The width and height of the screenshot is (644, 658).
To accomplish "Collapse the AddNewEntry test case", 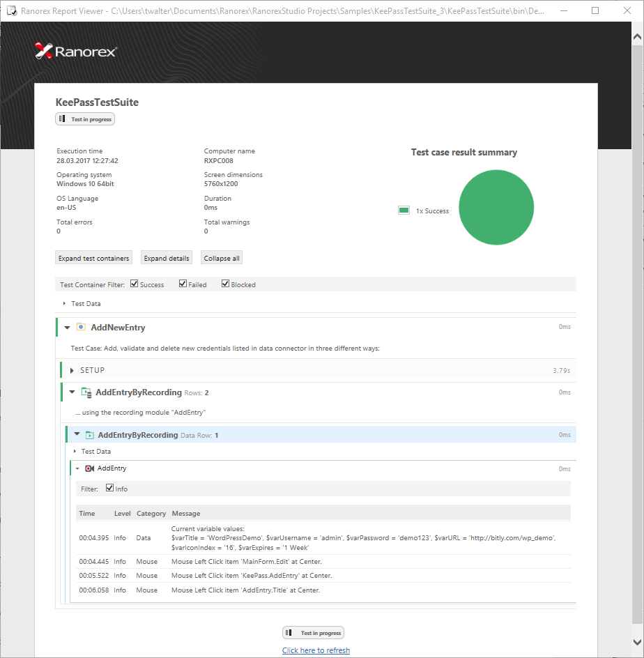I will point(67,328).
